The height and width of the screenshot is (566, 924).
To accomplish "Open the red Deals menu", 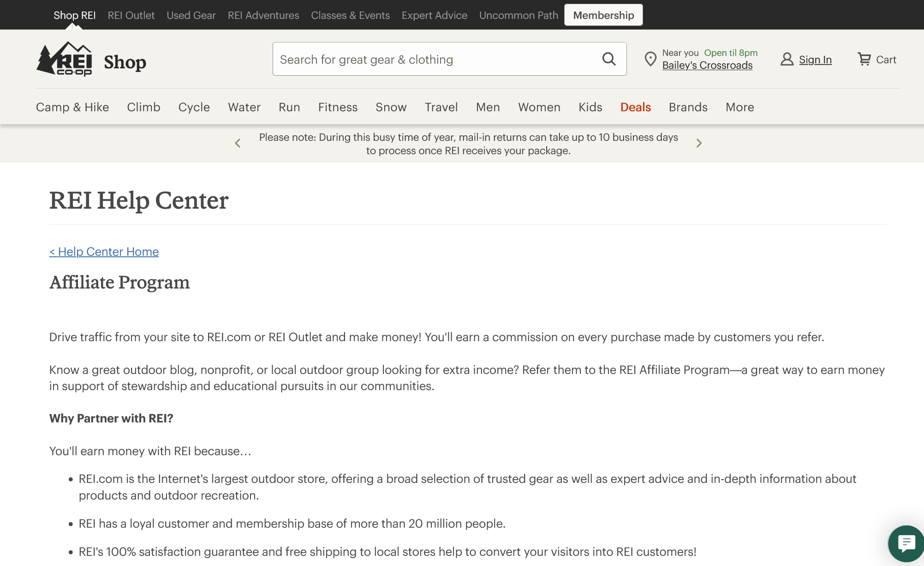I will 636,107.
